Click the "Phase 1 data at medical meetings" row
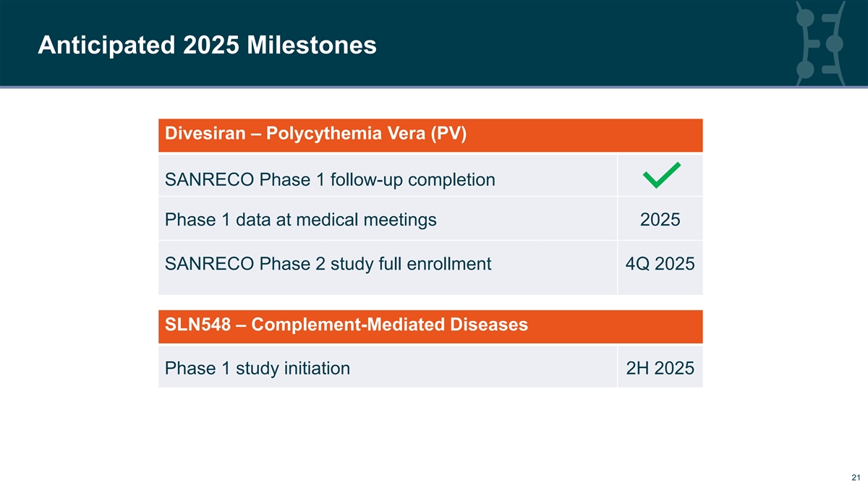Screen dimensions: 868x488 pyautogui.click(x=301, y=219)
